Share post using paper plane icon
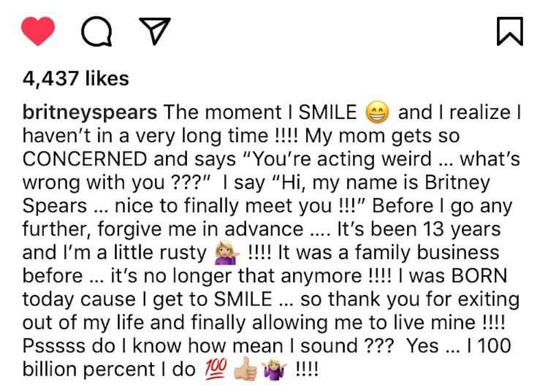 155,30
